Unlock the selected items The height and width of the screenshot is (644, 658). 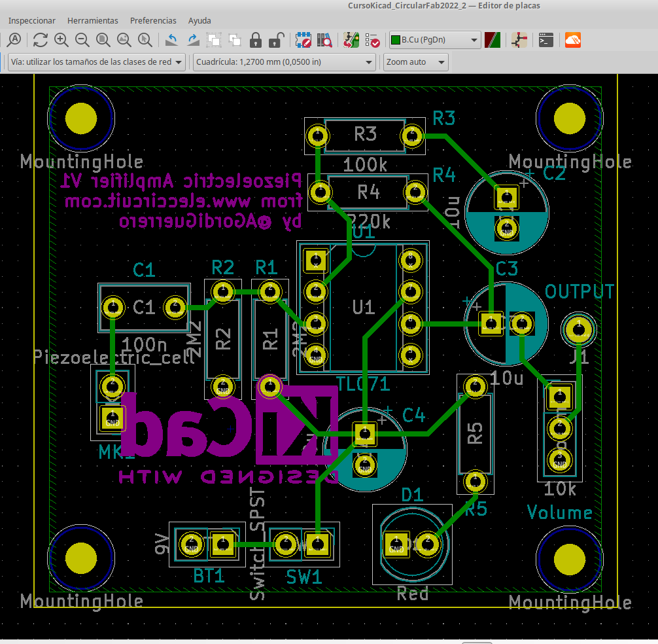point(277,40)
